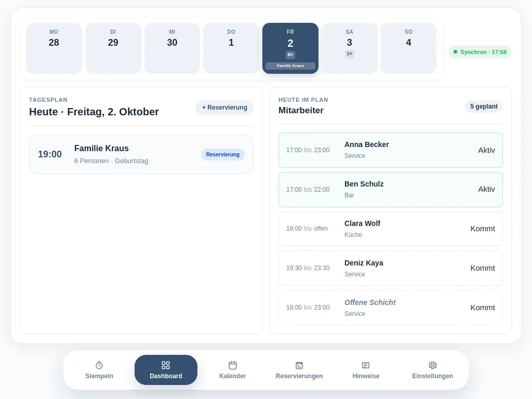Click the Aktiv status for Ben Schulz

point(486,189)
